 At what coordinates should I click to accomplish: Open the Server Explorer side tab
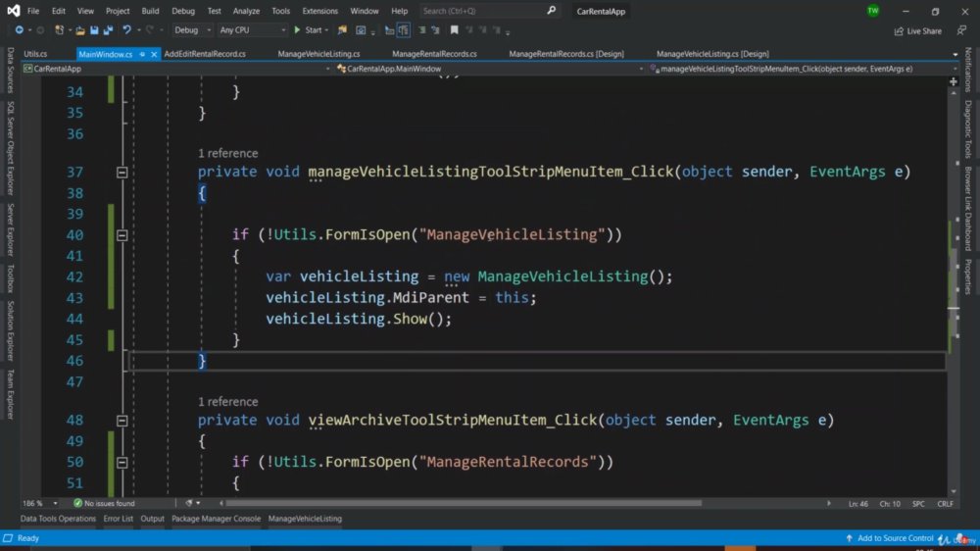click(x=11, y=229)
